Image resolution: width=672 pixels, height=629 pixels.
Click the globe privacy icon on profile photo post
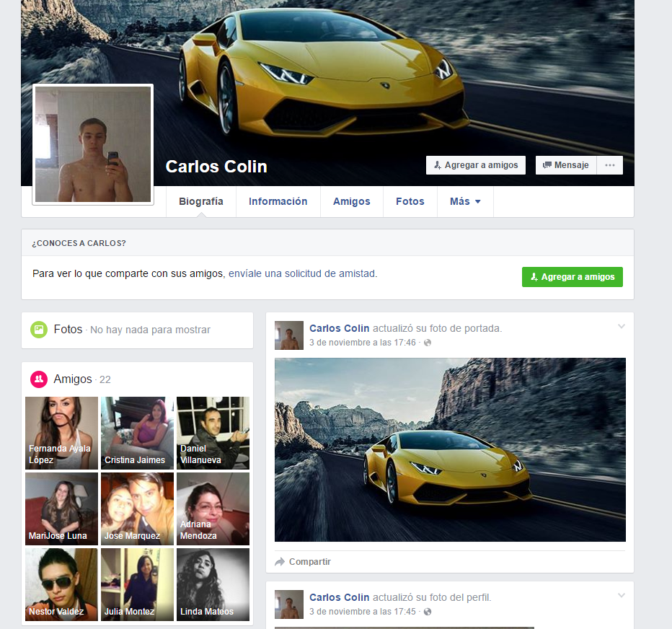[428, 612]
